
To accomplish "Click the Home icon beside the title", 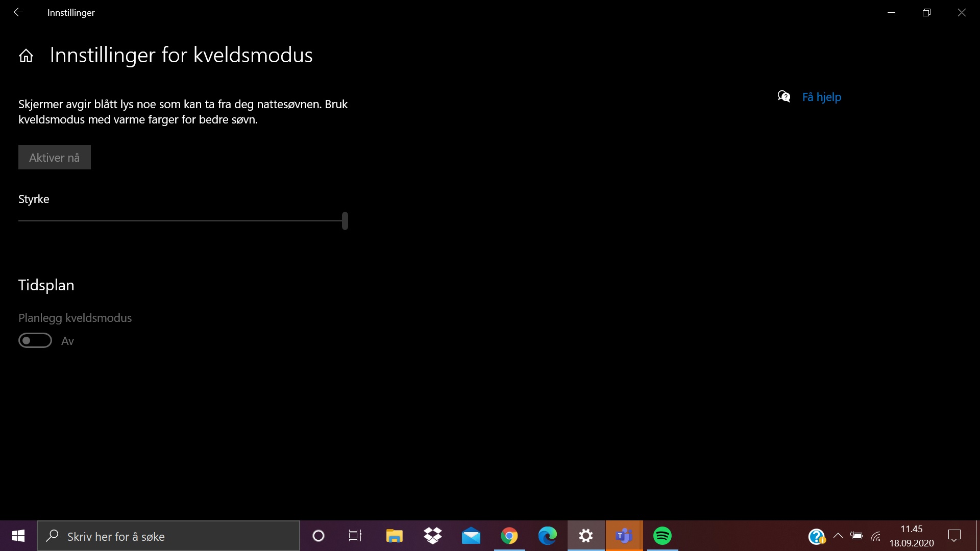I will pyautogui.click(x=26, y=56).
